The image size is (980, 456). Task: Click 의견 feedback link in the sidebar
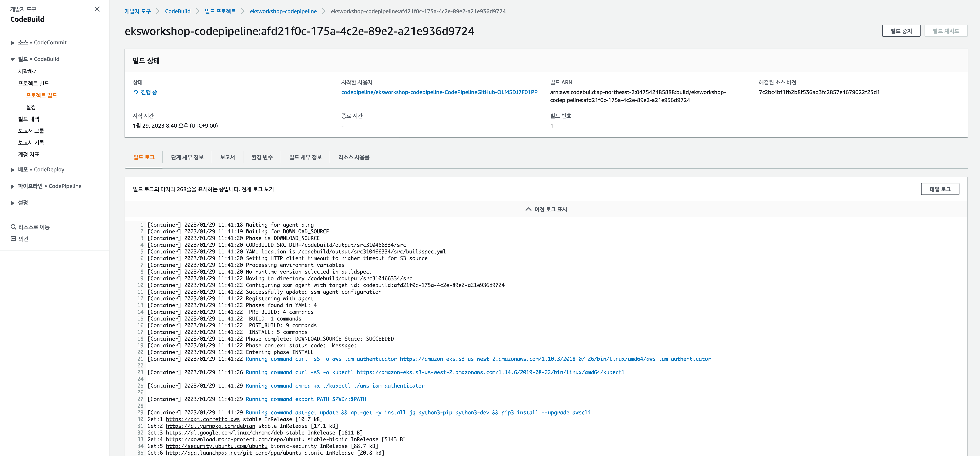click(23, 239)
